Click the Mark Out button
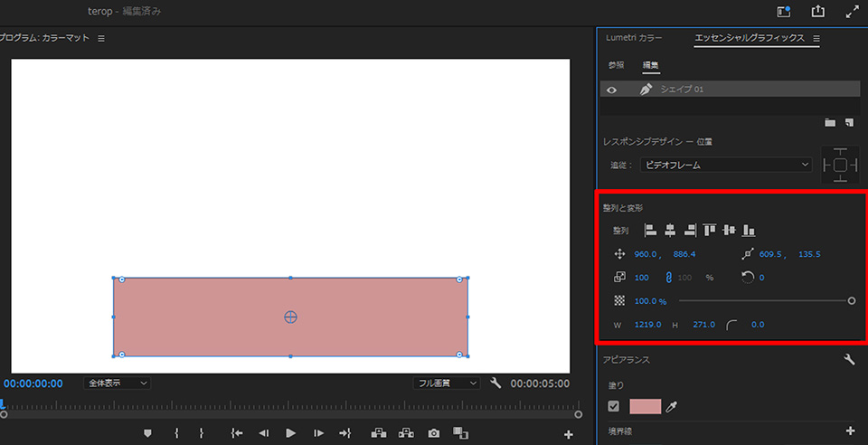The width and height of the screenshot is (868, 445). click(x=202, y=433)
